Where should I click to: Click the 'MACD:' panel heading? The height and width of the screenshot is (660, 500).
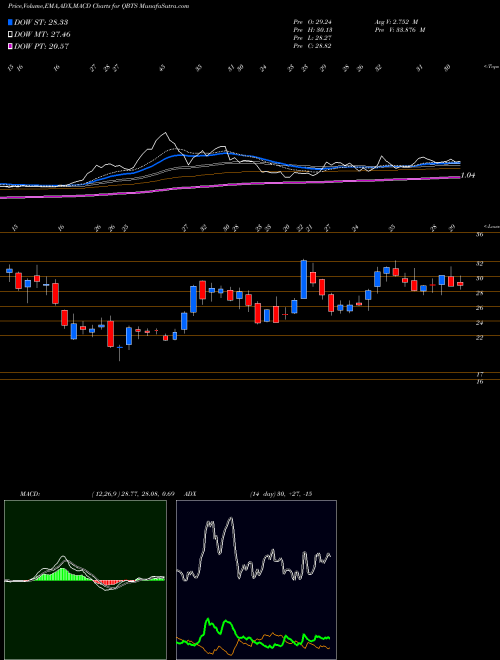(29, 494)
